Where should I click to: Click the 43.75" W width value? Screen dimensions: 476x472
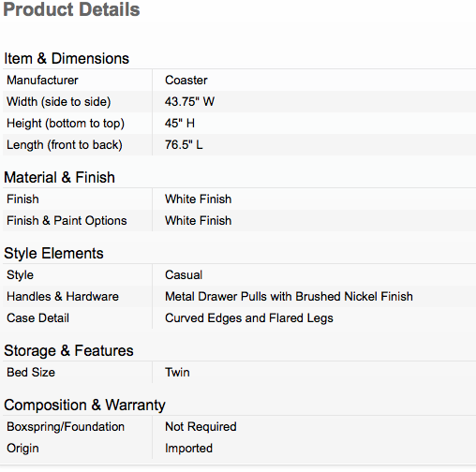pyautogui.click(x=189, y=102)
